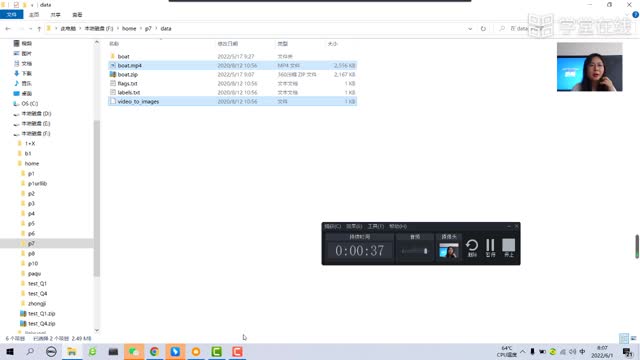Open the View ribbon tab
This screenshot has height=360, width=640.
click(x=77, y=15)
